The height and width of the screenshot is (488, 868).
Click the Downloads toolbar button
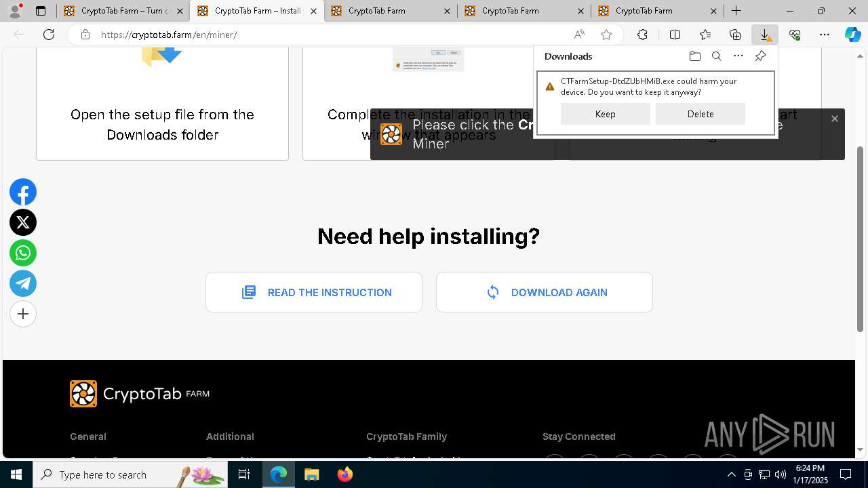(764, 35)
